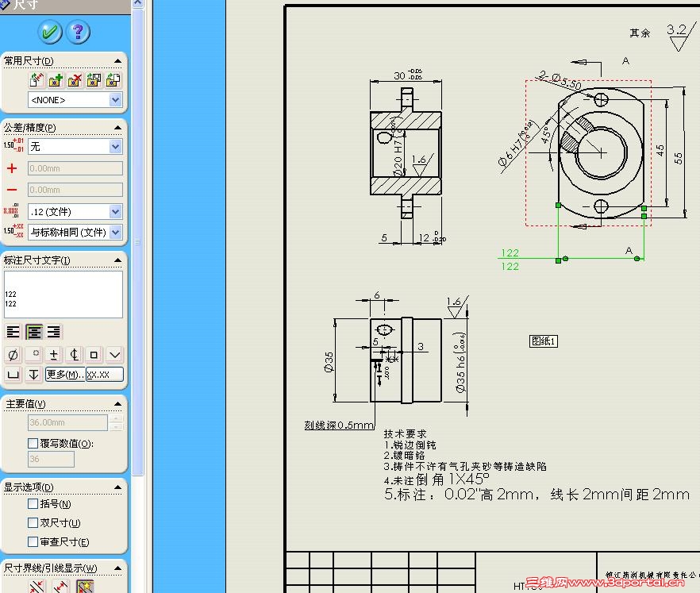Click apply default attributes favorite icon
This screenshot has width=700, height=593.
(37, 80)
